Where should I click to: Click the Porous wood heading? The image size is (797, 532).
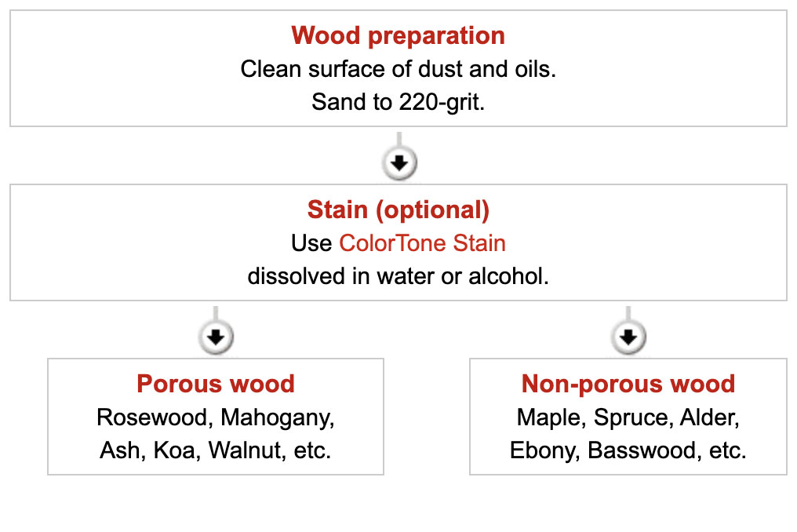click(216, 384)
